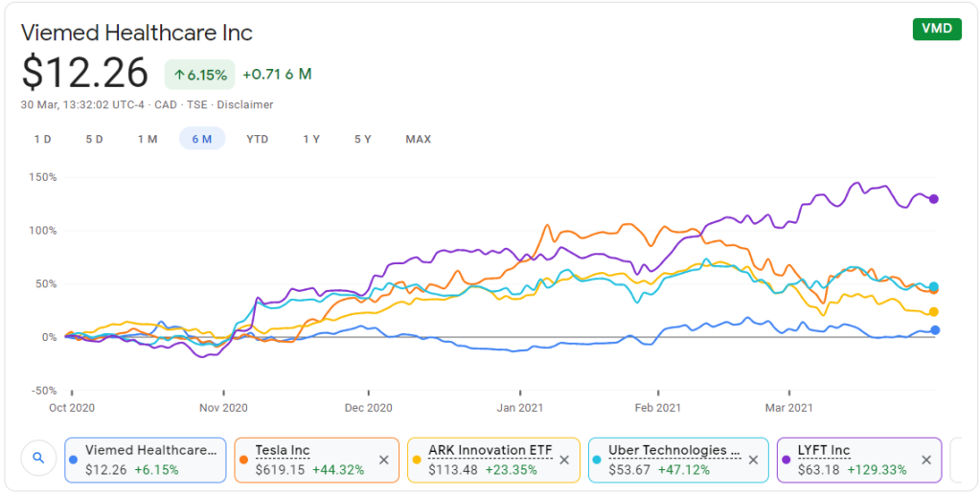Screen dimensions: 980x495
Task: Remove Uber Technologies from comparison
Action: [x=753, y=460]
